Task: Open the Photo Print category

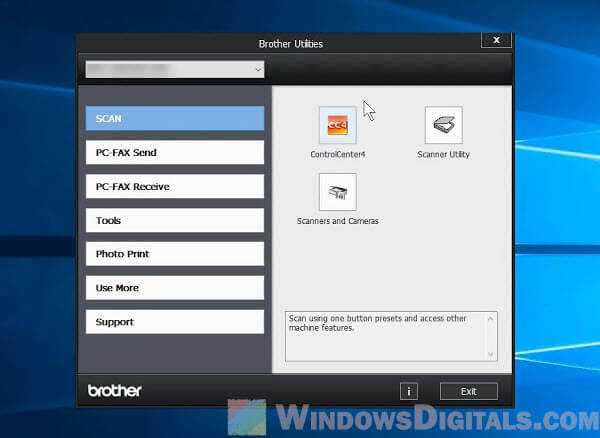Action: pos(174,254)
